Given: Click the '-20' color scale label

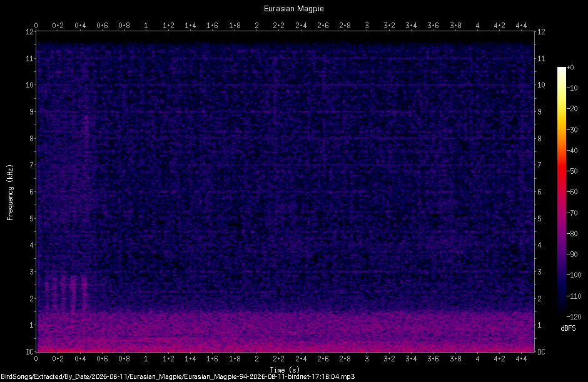Looking at the screenshot, I should coord(572,109).
